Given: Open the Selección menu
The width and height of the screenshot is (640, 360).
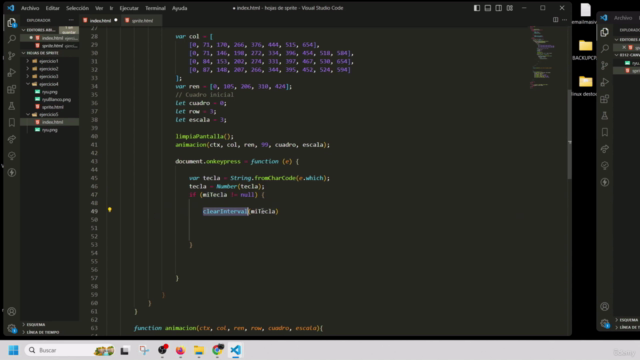Looking at the screenshot, I should (x=77, y=8).
